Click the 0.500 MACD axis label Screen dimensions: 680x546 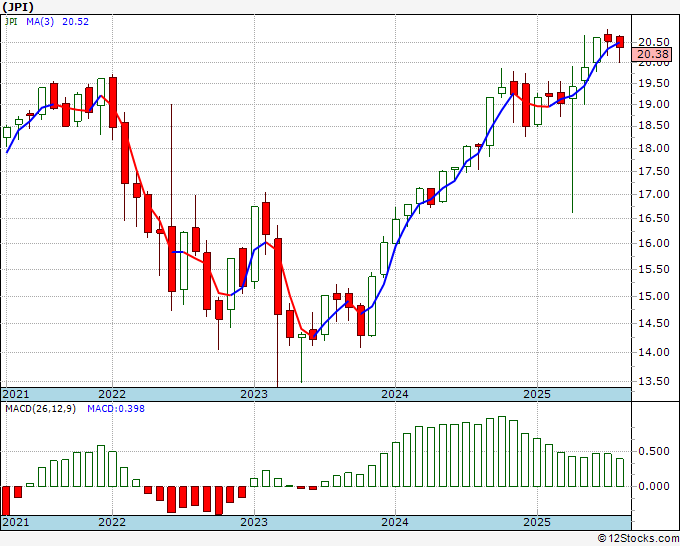(x=654, y=451)
